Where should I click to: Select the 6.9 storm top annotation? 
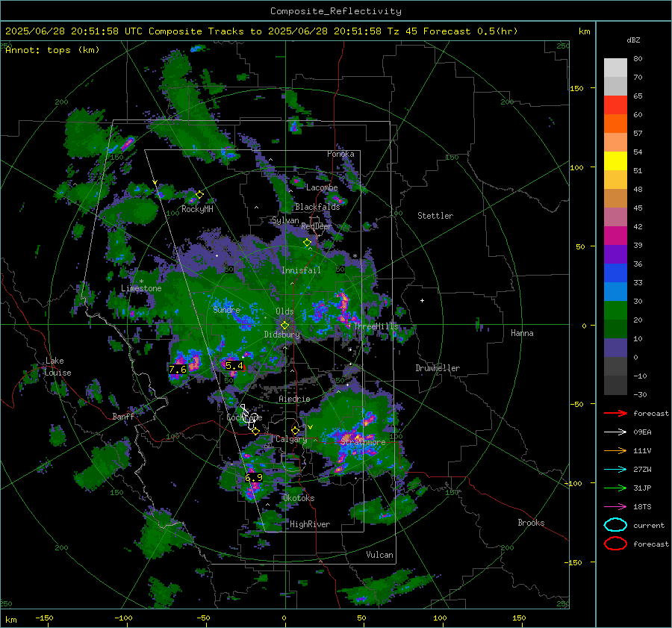(x=254, y=478)
